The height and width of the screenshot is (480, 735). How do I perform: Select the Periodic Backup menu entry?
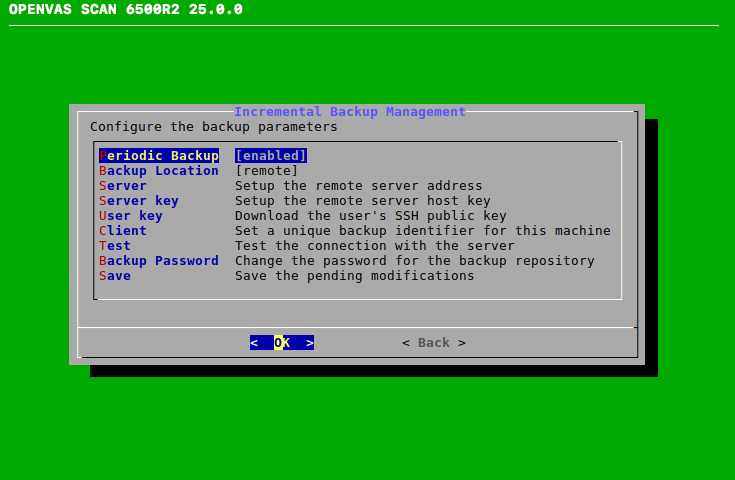159,156
